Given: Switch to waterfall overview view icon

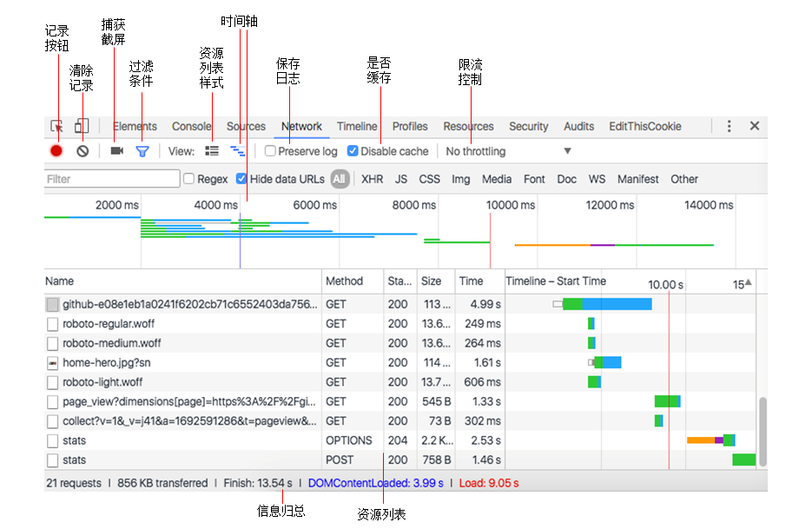Looking at the screenshot, I should coord(238,151).
